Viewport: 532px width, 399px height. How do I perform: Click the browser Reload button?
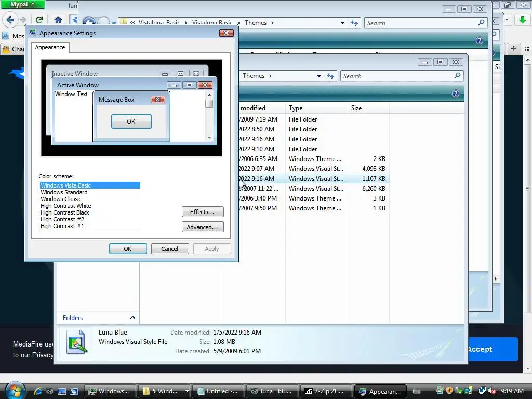[x=39, y=20]
